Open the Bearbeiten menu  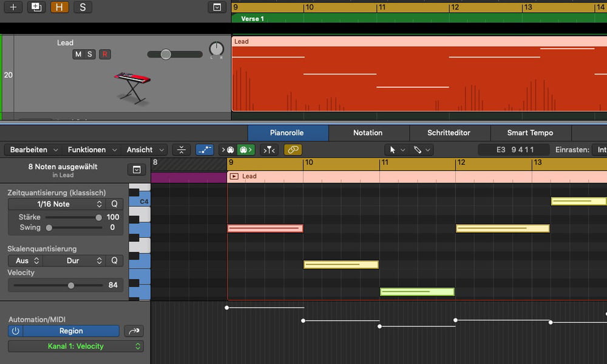coord(33,150)
